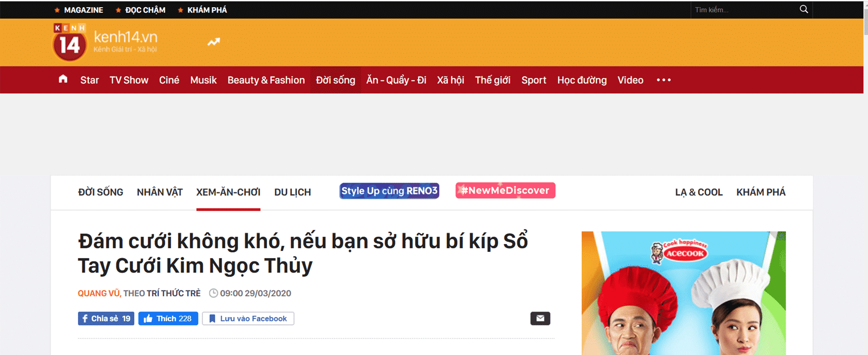Go to Beauty & Fashion section
The height and width of the screenshot is (355, 868).
pyautogui.click(x=266, y=80)
